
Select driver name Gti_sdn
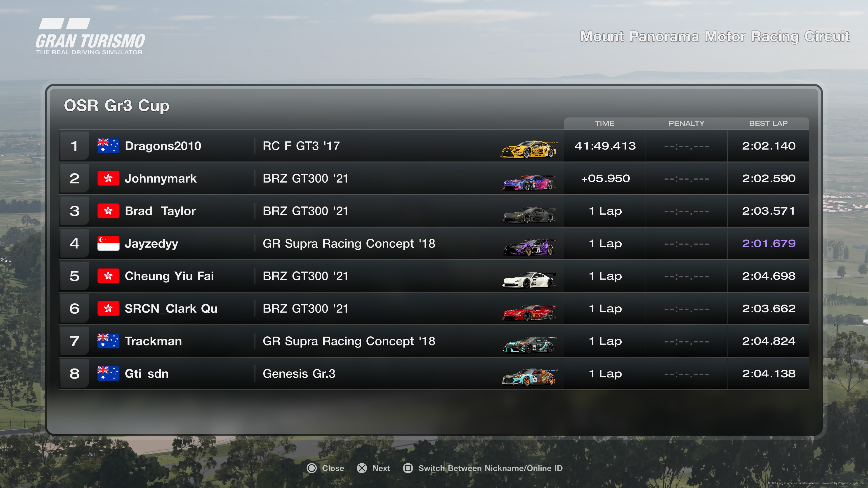click(146, 373)
